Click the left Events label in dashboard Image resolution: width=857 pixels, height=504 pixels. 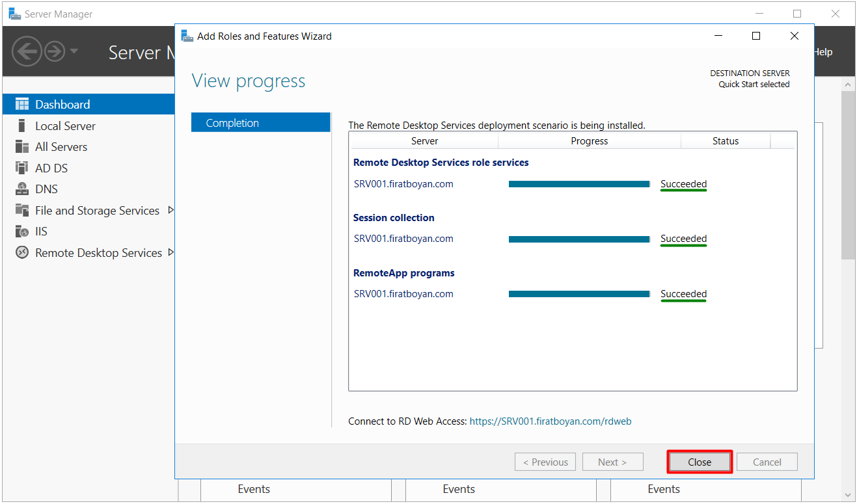pos(254,489)
